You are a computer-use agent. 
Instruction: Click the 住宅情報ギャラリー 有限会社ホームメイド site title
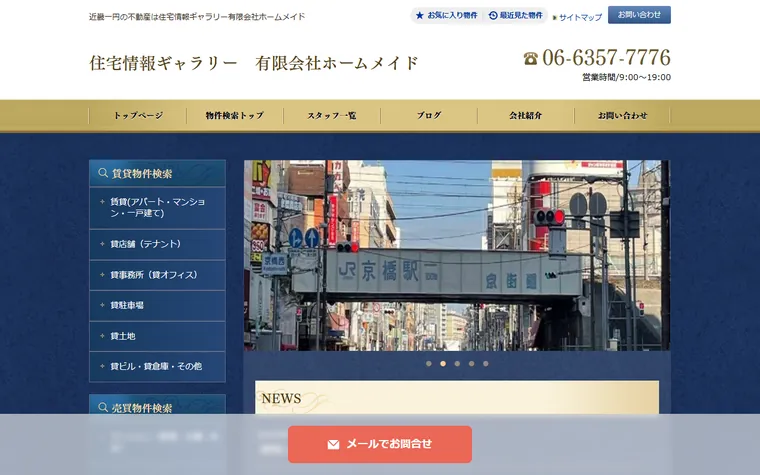254,63
